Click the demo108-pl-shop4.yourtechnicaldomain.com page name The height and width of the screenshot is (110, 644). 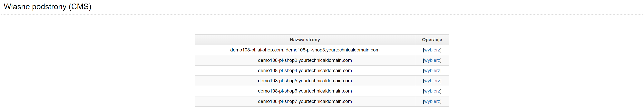[x=305, y=71]
